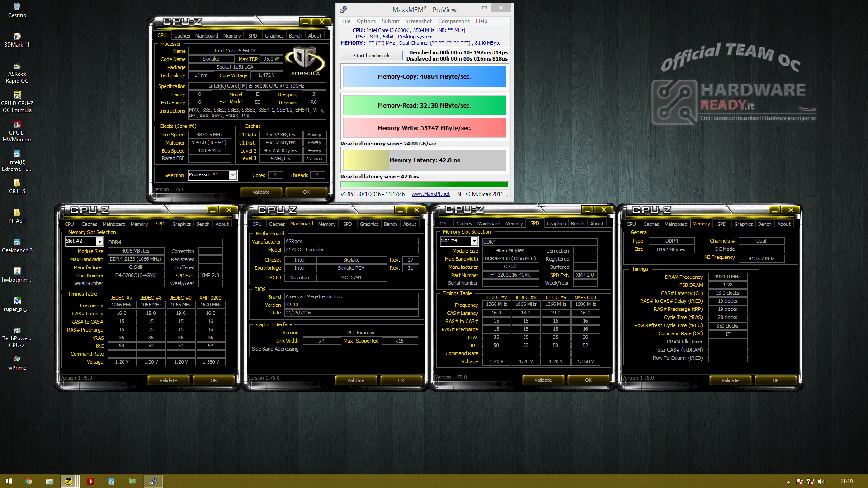Launch the super_pi desktop shortcut
Viewport: 868px width, 488px height.
pos(17,304)
